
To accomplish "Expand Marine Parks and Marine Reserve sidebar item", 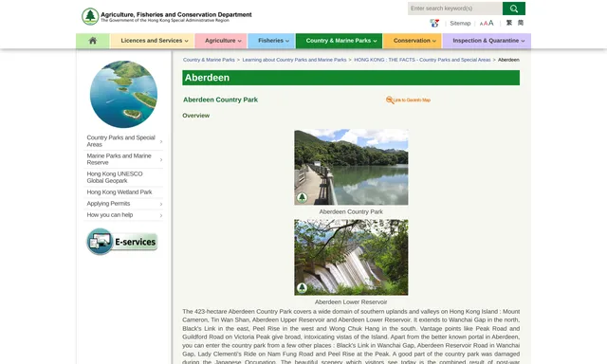I will click(123, 159).
